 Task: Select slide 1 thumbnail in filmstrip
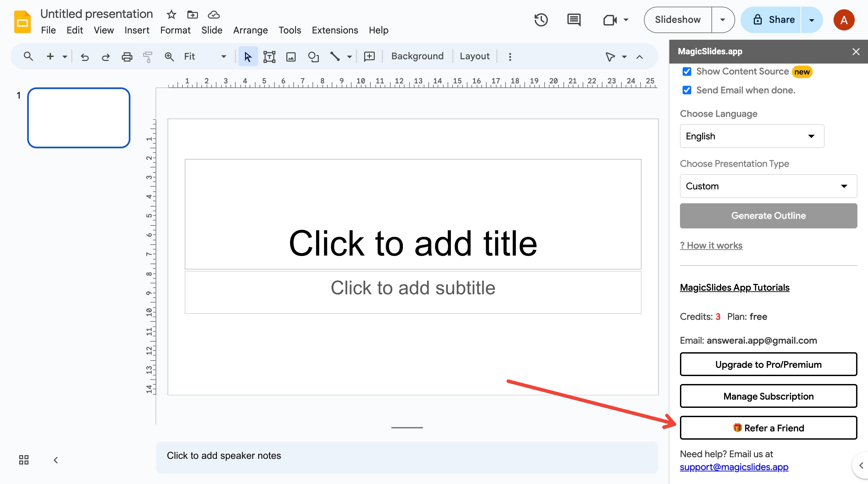pos(79,118)
